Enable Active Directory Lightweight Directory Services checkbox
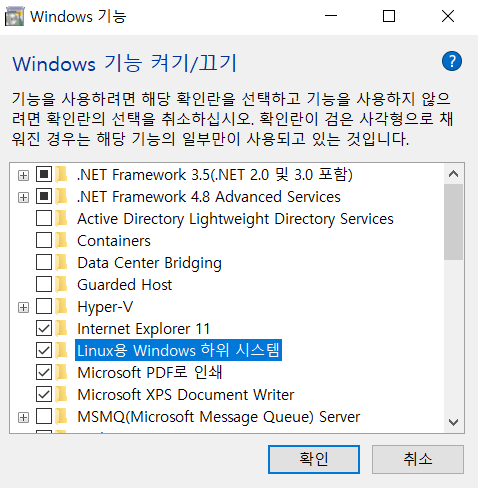 click(44, 219)
